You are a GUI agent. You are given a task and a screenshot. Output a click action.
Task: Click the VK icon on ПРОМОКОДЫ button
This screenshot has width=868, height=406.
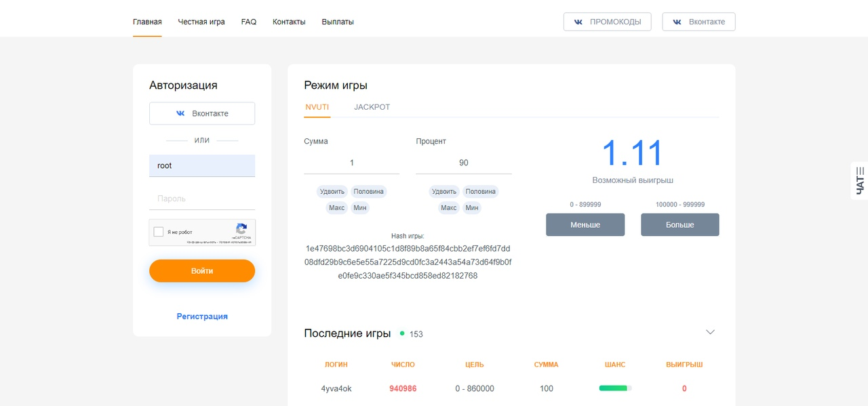coord(578,22)
